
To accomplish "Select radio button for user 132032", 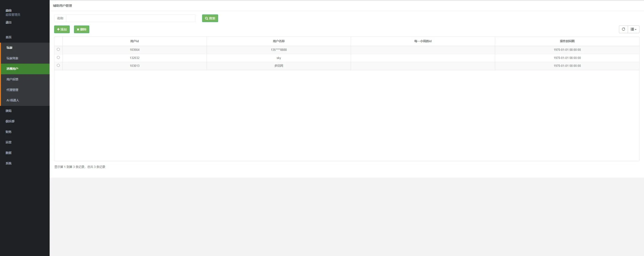I will coord(58,57).
